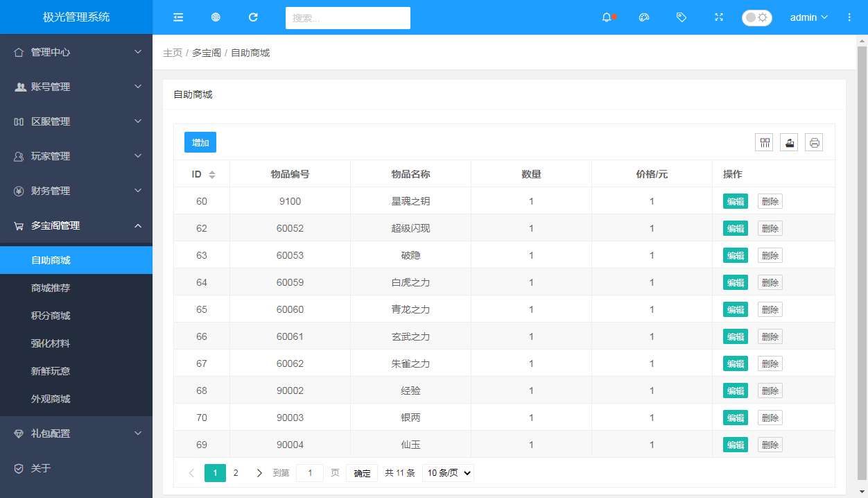This screenshot has width=868, height=498.
Task: Open 外观商城 submenu item
Action: [76, 399]
